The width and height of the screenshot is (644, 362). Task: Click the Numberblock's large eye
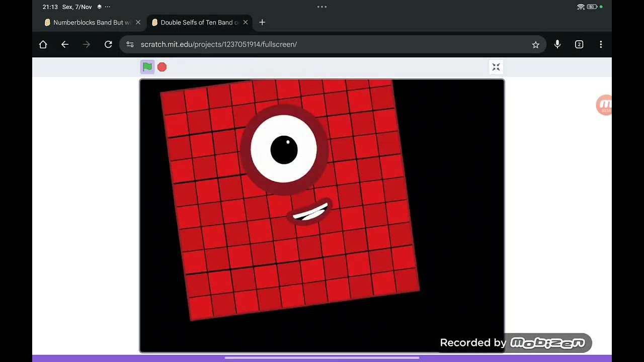click(x=284, y=149)
